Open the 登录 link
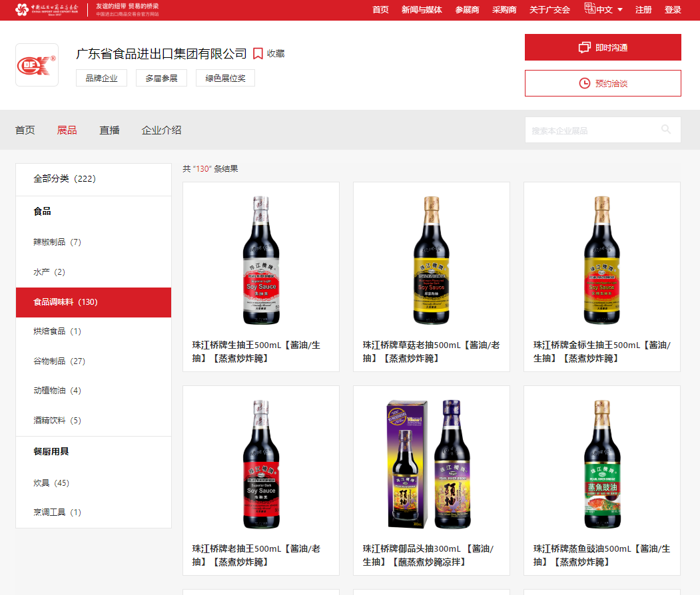The height and width of the screenshot is (595, 700). pyautogui.click(x=673, y=10)
